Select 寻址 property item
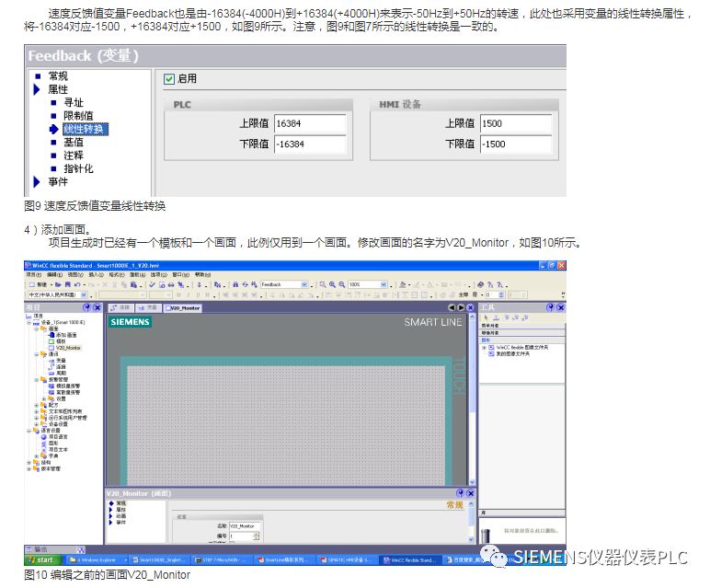The width and height of the screenshot is (710, 588). [74, 102]
